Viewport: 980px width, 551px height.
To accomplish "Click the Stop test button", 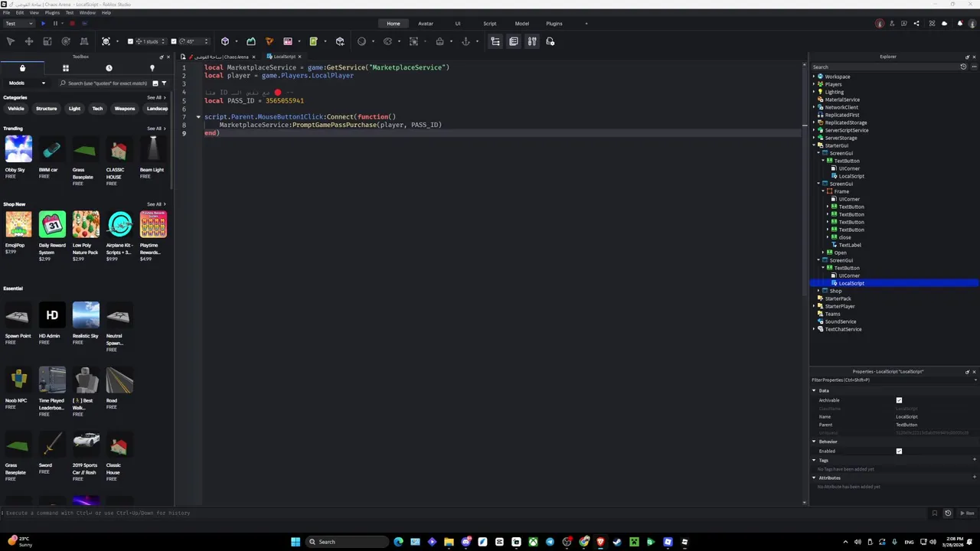I will pyautogui.click(x=72, y=24).
